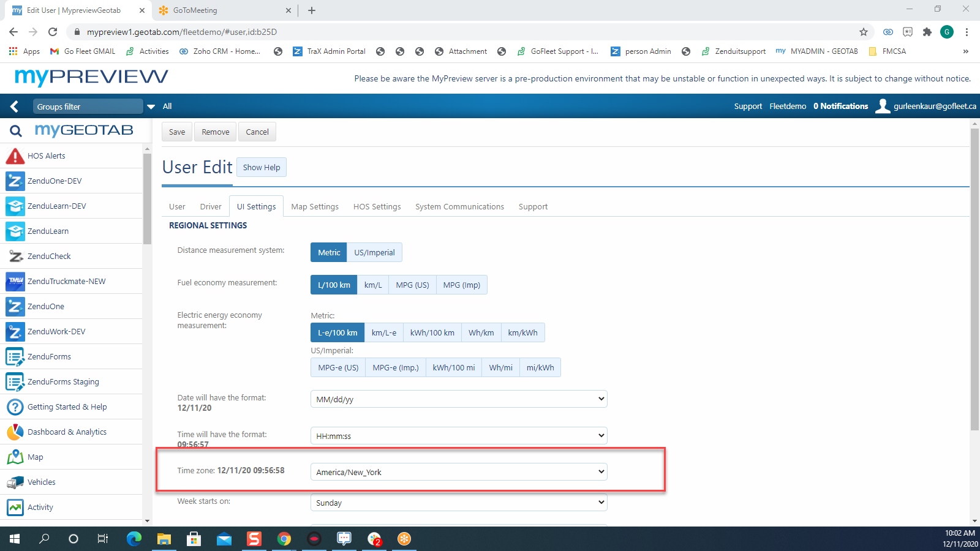Collapse the sidebar with the back chevron
The height and width of the screenshot is (551, 980).
pos(15,107)
